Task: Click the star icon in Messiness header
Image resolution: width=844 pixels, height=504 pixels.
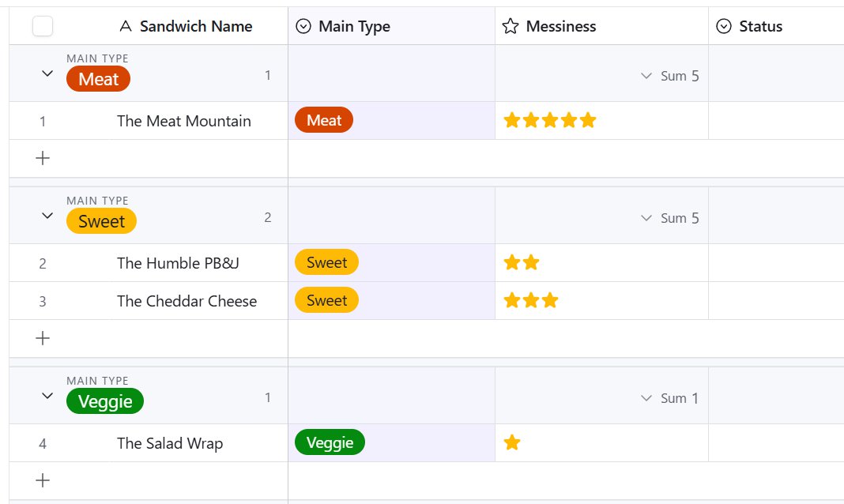Action: pyautogui.click(x=511, y=27)
